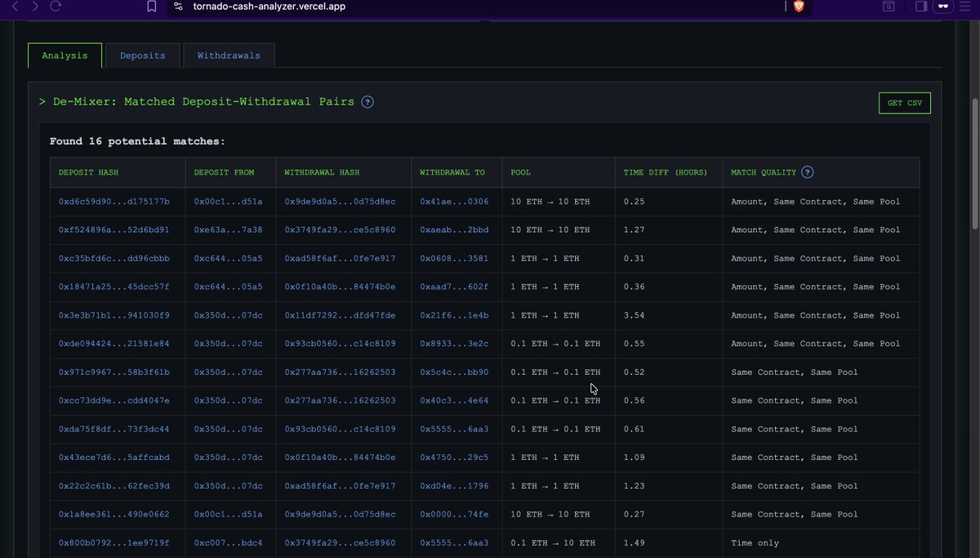
Task: Open deposit hash 0xf524896a...52d6bd91
Action: tap(114, 230)
